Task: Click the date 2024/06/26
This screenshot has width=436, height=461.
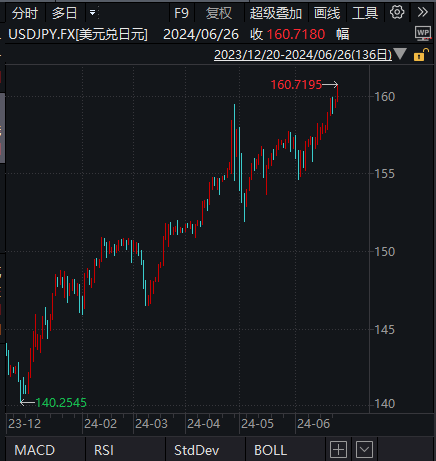Action: coord(201,34)
